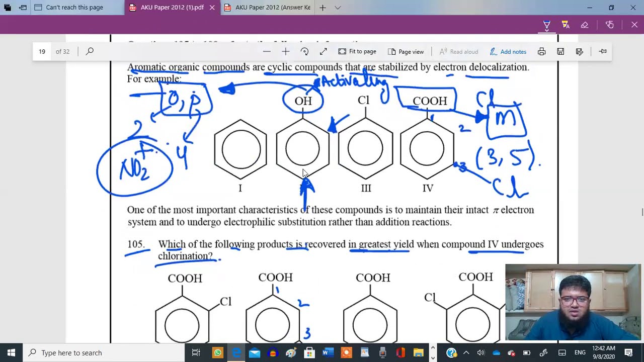Click the page number input field
The width and height of the screenshot is (644, 362).
(x=42, y=51)
